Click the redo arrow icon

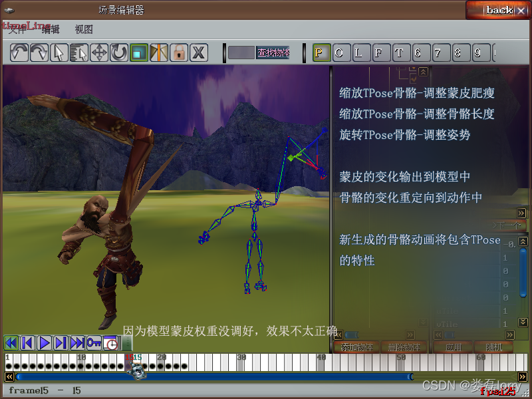tap(39, 53)
